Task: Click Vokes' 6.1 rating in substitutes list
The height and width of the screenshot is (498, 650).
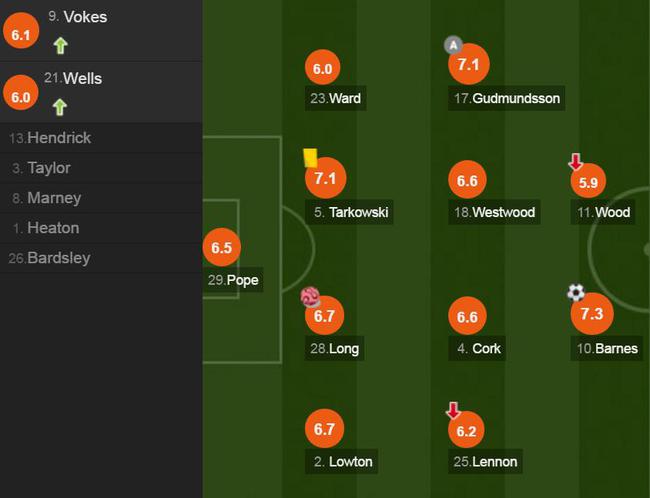Action: [x=21, y=31]
